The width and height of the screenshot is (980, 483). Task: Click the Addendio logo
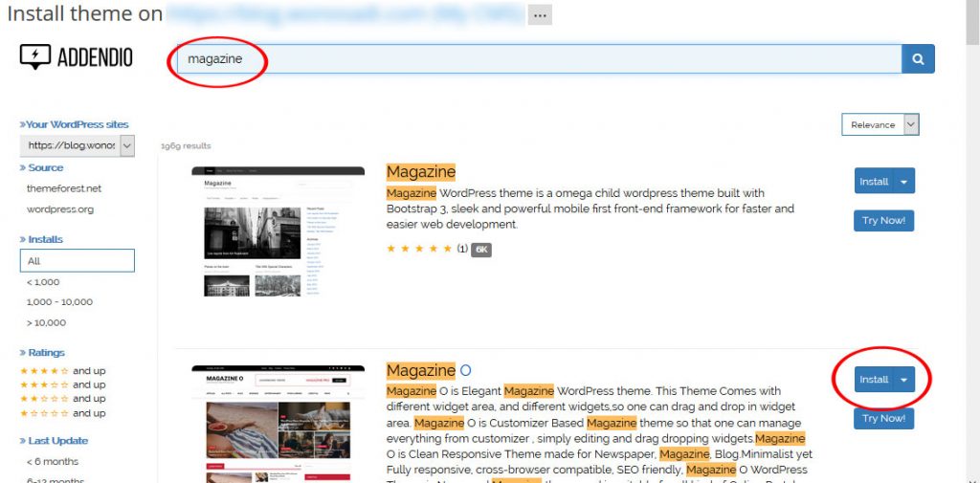(x=76, y=57)
